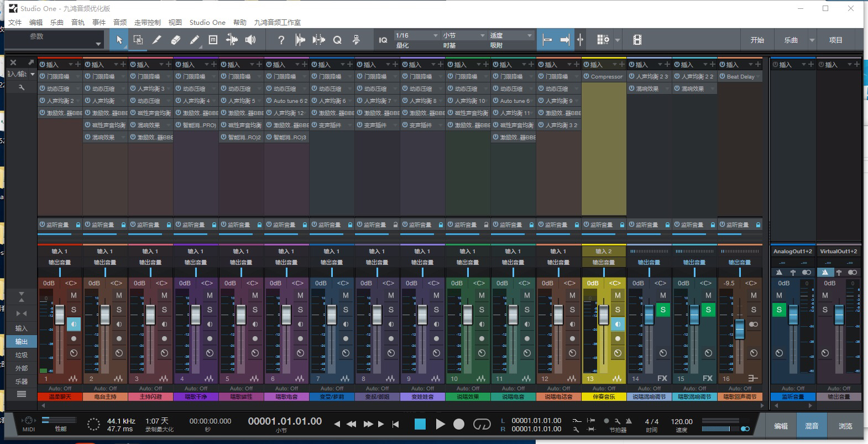Toggle the loop button in transport

[x=482, y=424]
